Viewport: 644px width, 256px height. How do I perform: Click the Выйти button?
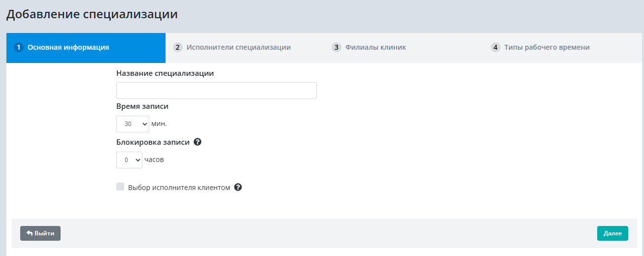40,233
